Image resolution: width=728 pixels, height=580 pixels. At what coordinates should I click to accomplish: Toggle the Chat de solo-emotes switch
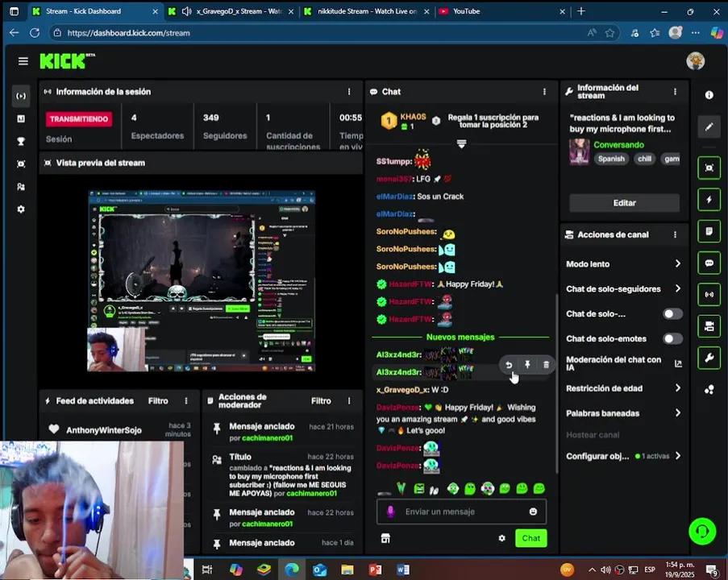pos(672,338)
